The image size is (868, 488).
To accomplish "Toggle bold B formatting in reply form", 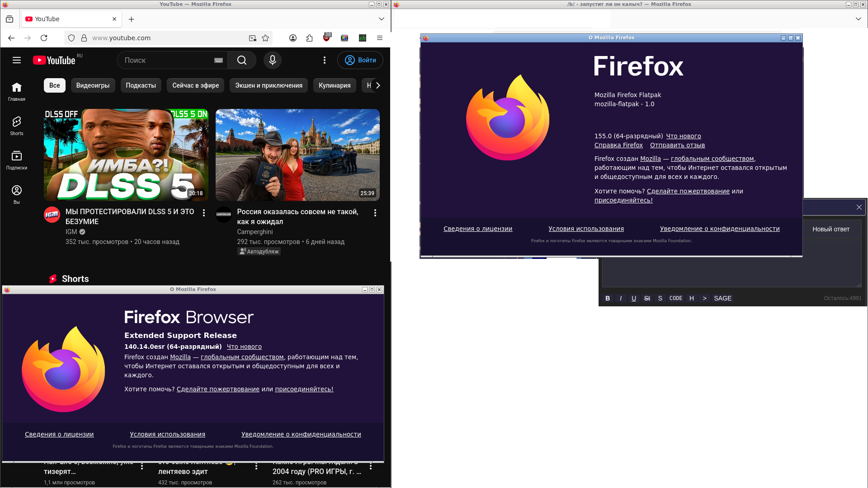I will [608, 298].
